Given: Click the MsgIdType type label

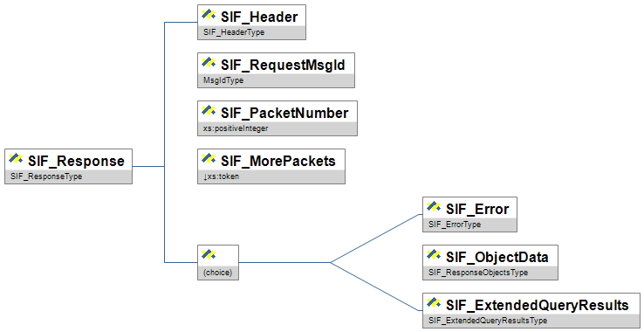Looking at the screenshot, I should (x=223, y=80).
